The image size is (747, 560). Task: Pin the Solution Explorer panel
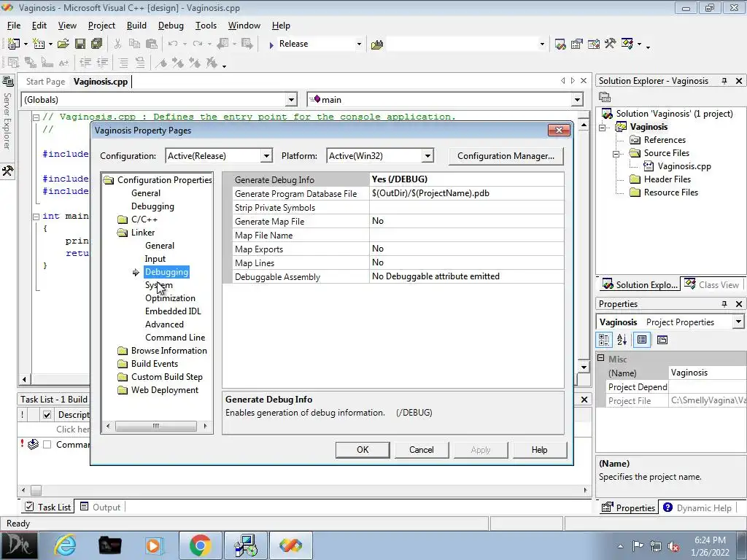tap(724, 81)
